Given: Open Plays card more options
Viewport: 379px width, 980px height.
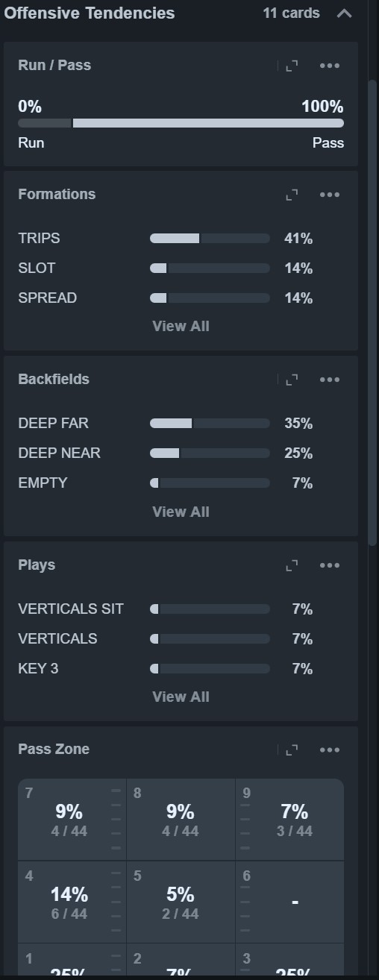Looking at the screenshot, I should coord(330,565).
